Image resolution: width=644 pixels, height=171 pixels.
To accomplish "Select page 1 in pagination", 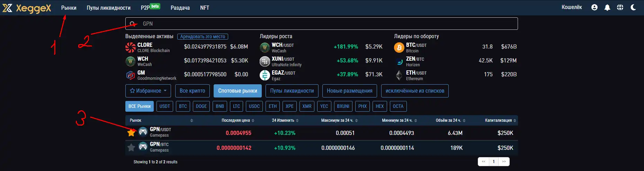I will (x=494, y=162).
